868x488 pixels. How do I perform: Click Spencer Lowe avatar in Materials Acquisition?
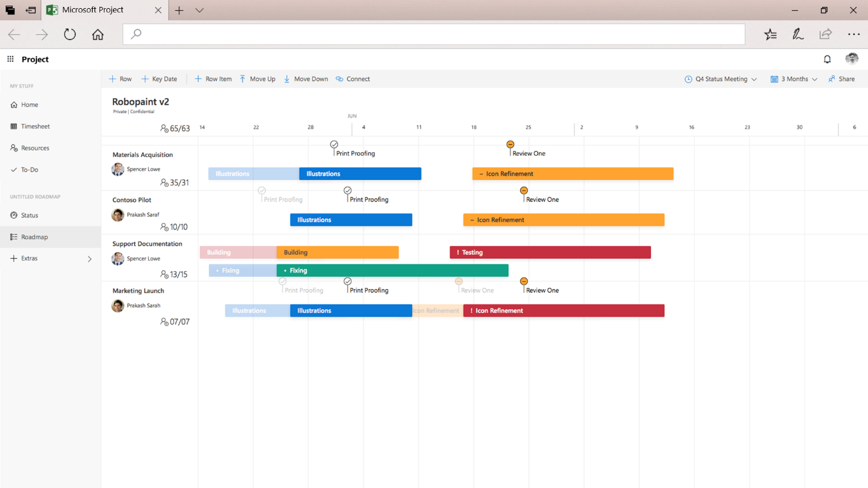click(x=118, y=169)
